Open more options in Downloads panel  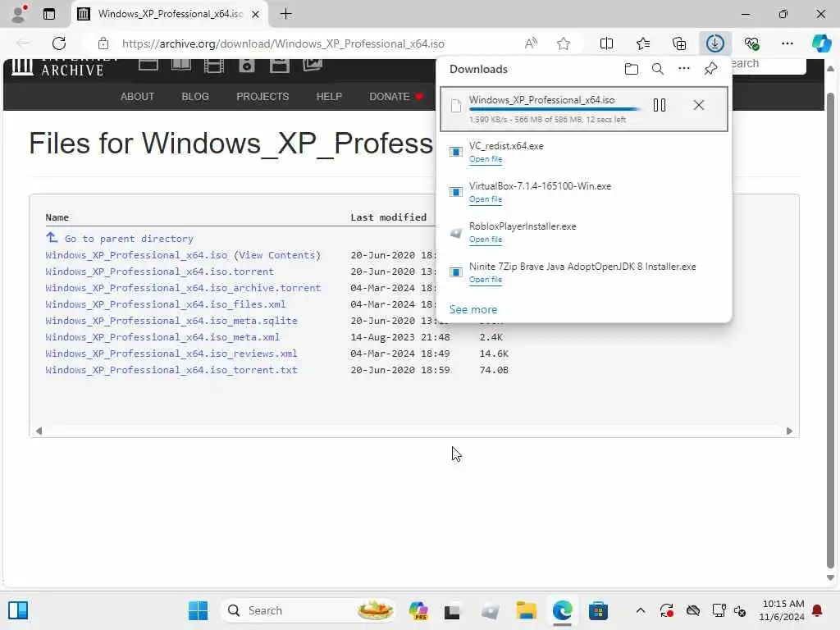[683, 69]
